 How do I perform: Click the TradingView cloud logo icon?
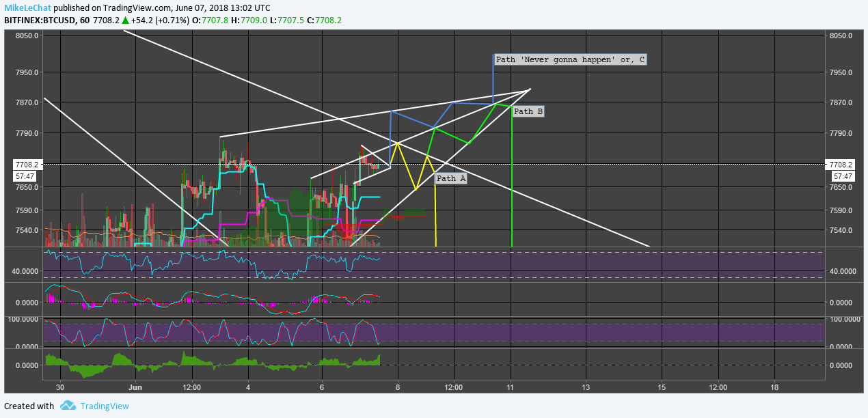coord(68,406)
